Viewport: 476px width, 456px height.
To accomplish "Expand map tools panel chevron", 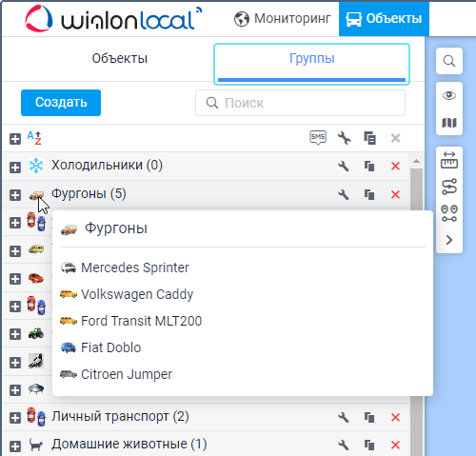I will tap(449, 240).
